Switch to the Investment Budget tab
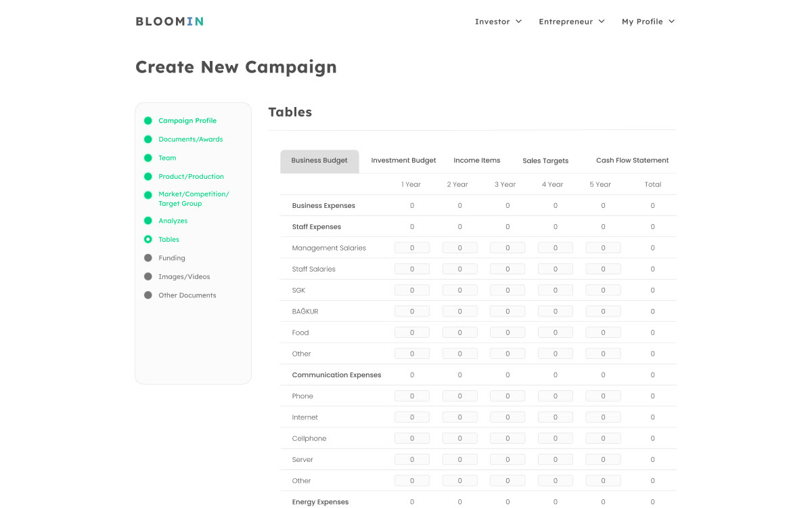The image size is (812, 508). pyautogui.click(x=403, y=161)
